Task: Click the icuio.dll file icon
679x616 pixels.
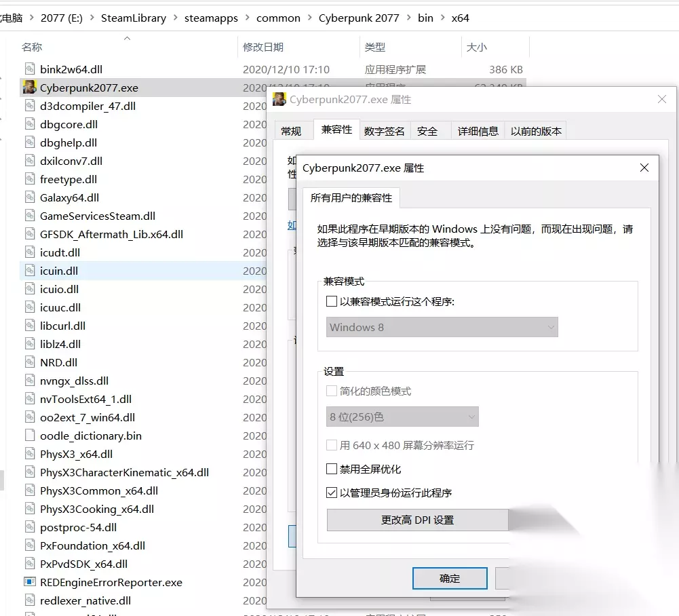Action: 29,289
